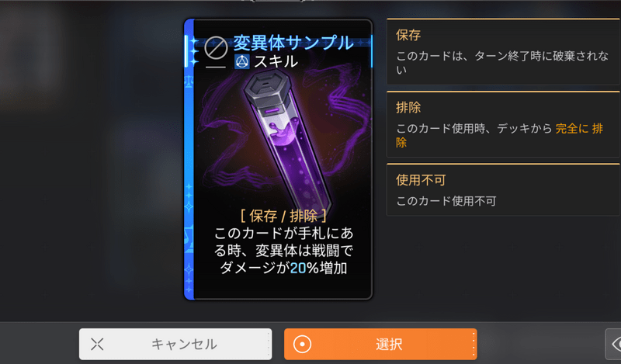Click the blue star ornament on card edge
Viewport: 621px width, 364px height.
(193, 51)
